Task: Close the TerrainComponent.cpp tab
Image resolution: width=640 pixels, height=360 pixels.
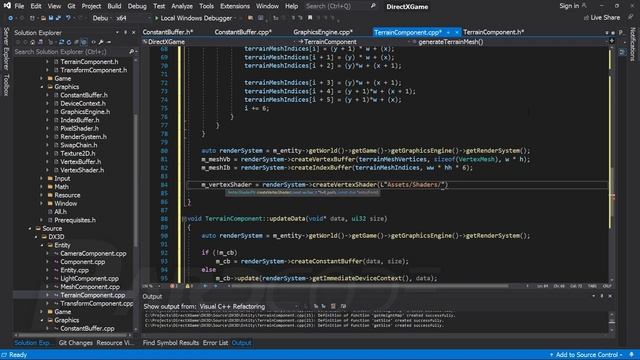Action: tap(457, 32)
